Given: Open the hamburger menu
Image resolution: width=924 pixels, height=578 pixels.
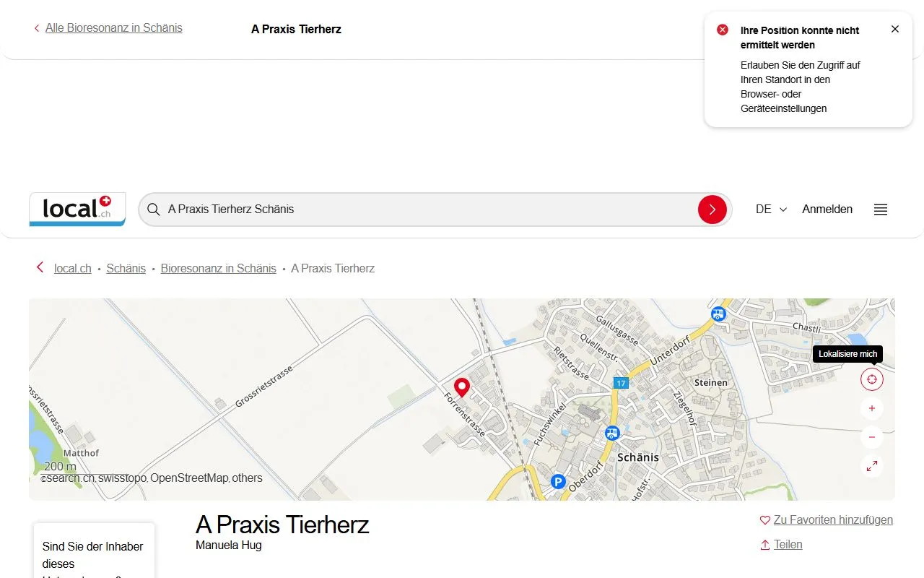Looking at the screenshot, I should pos(880,210).
